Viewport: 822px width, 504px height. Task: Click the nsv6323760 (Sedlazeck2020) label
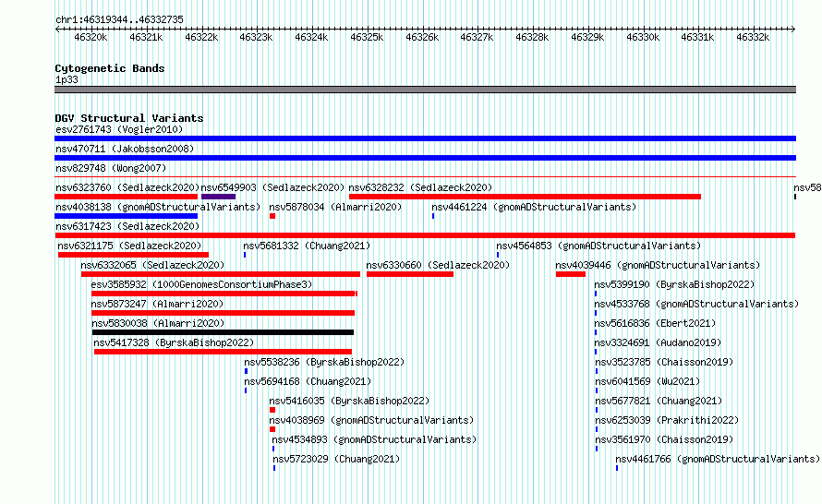click(x=127, y=187)
